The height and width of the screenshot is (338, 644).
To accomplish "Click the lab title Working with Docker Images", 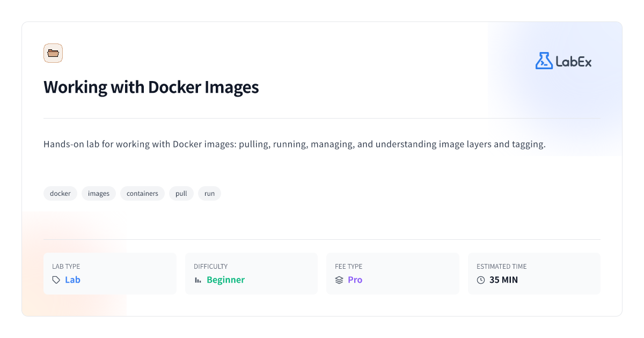I will point(151,87).
